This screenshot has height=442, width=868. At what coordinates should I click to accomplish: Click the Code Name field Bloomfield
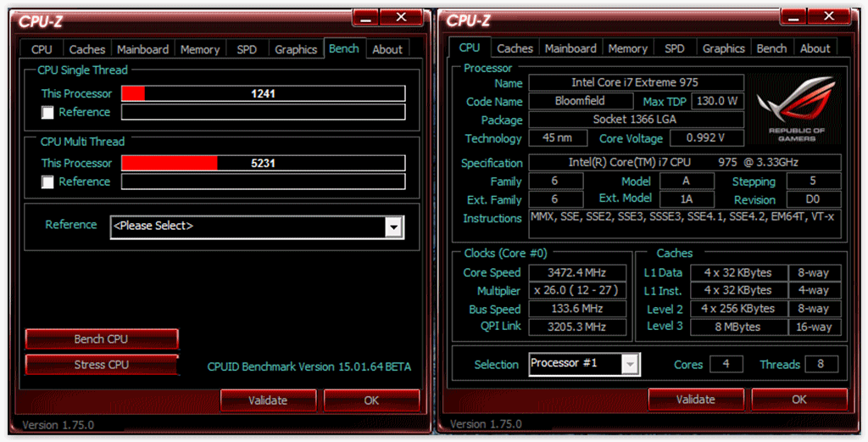(x=581, y=101)
